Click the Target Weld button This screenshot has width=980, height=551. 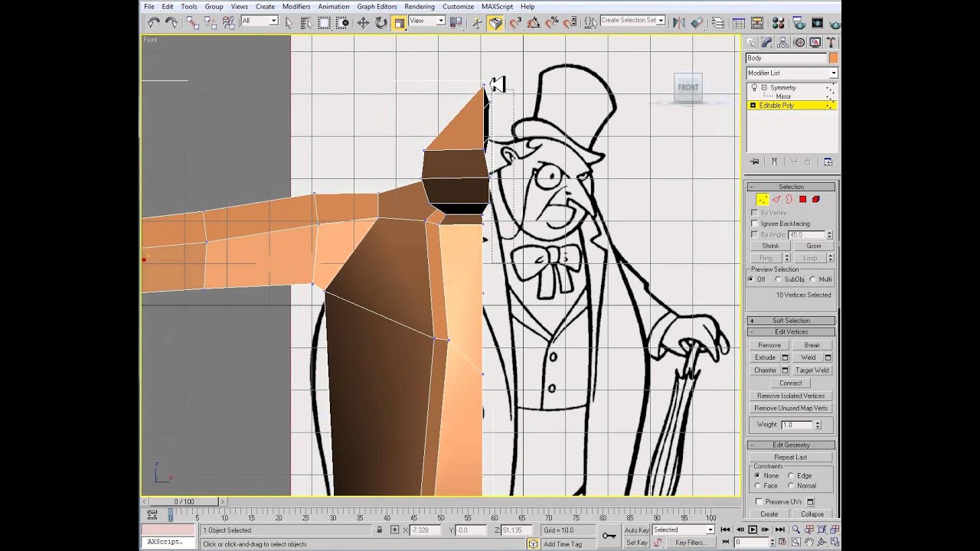tap(812, 370)
